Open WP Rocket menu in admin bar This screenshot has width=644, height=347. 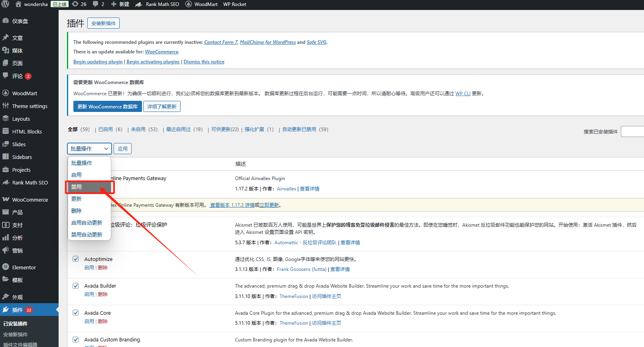point(234,4)
